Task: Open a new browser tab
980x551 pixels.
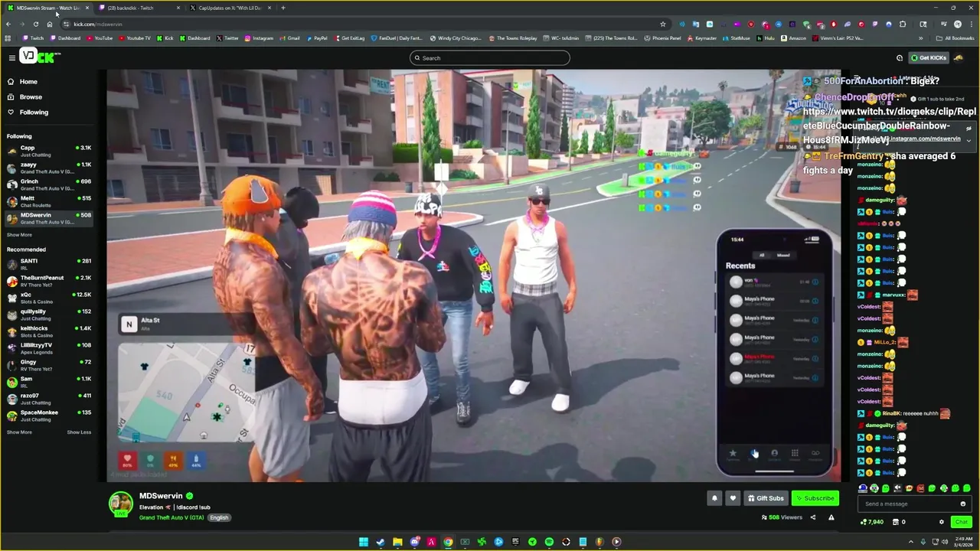Action: [x=283, y=8]
